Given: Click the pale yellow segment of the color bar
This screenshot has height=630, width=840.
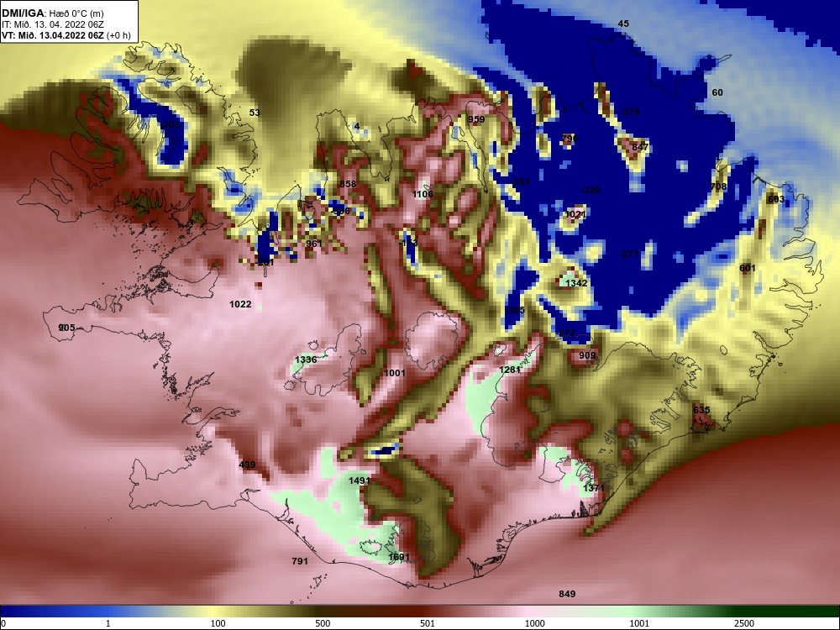Looking at the screenshot, I should [x=214, y=612].
